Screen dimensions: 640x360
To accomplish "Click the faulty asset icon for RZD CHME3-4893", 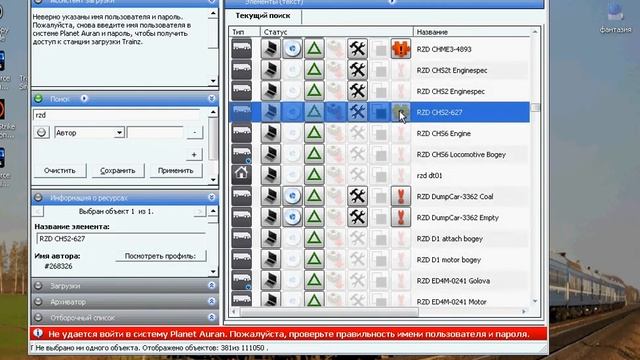I will pos(400,49).
